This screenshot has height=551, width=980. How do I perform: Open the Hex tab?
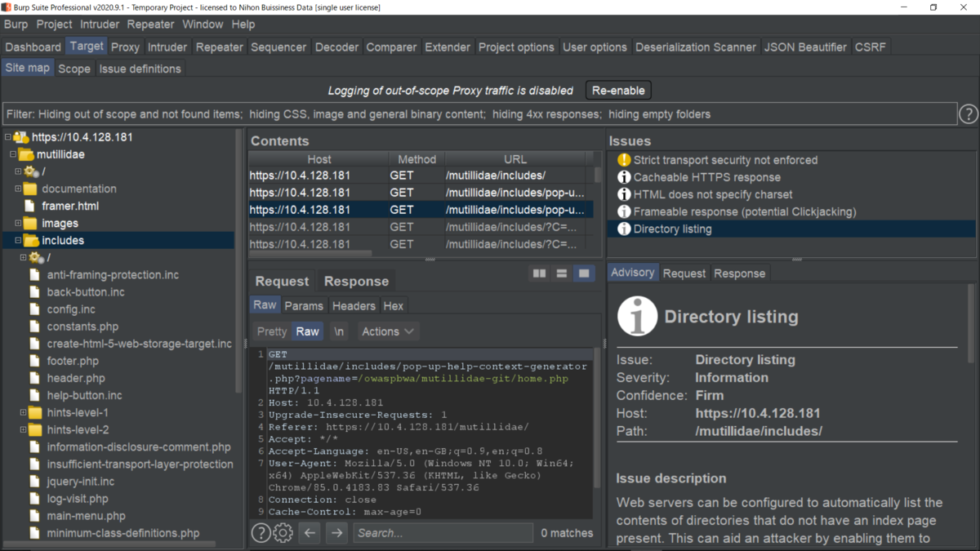pyautogui.click(x=394, y=305)
